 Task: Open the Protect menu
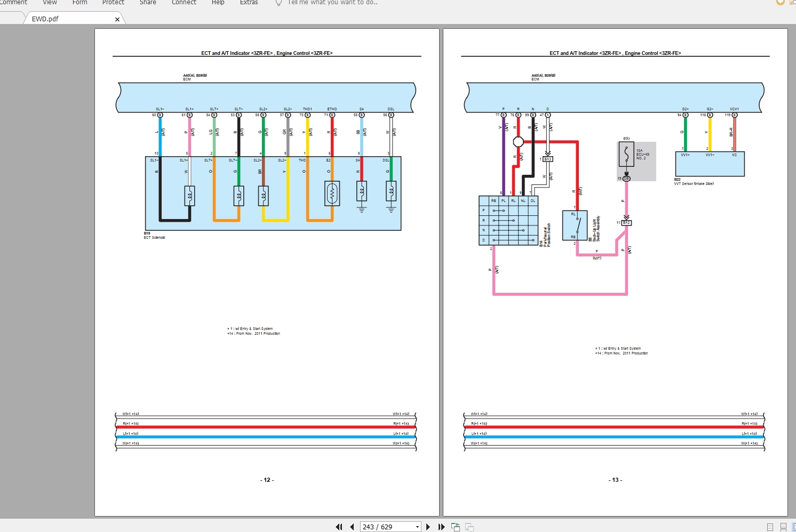113,2
